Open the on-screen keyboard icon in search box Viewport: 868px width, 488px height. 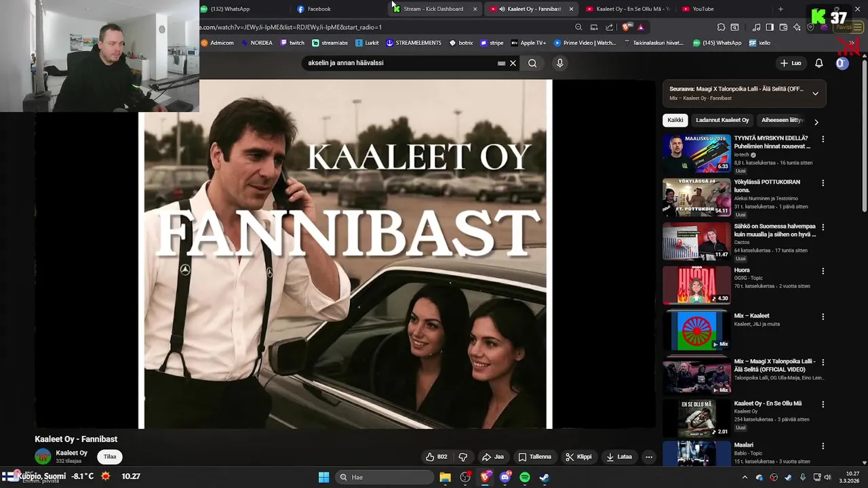[501, 63]
